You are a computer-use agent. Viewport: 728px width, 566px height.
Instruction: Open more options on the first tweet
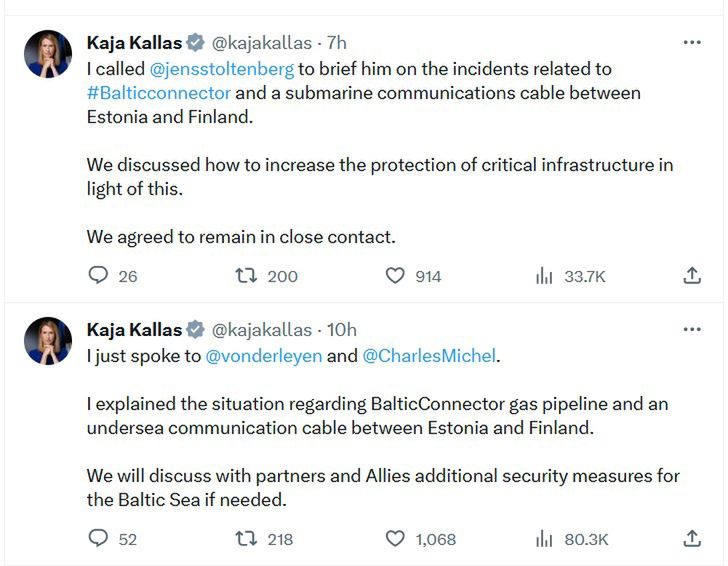691,43
